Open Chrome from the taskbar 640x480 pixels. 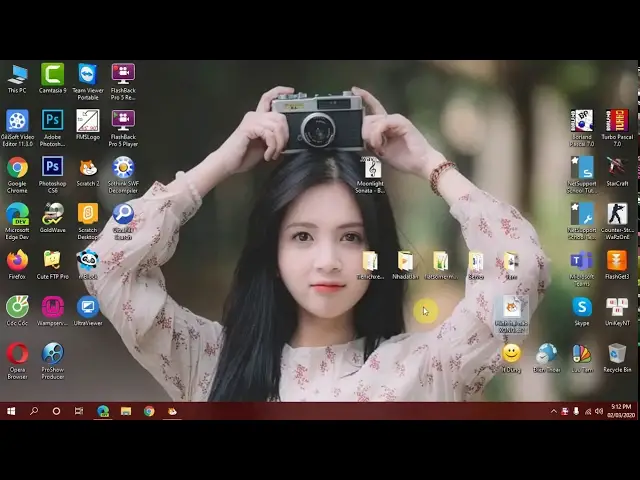point(149,411)
